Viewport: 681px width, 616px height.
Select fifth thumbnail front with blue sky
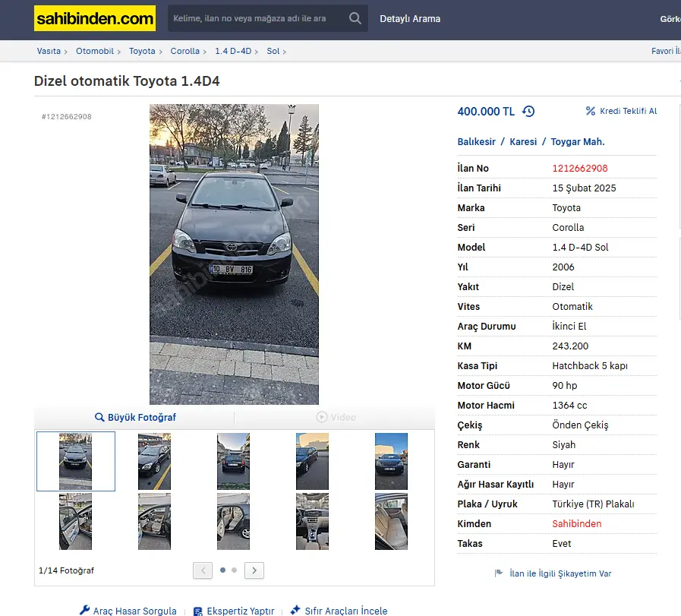tap(391, 461)
